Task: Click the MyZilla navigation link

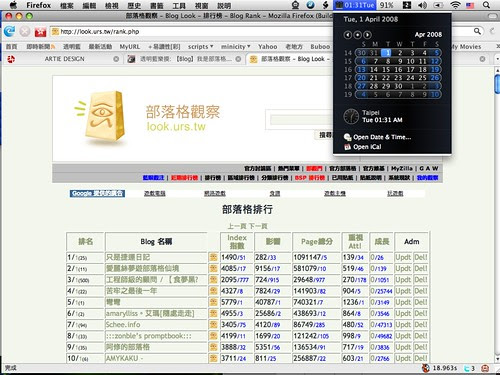Action: [402, 169]
